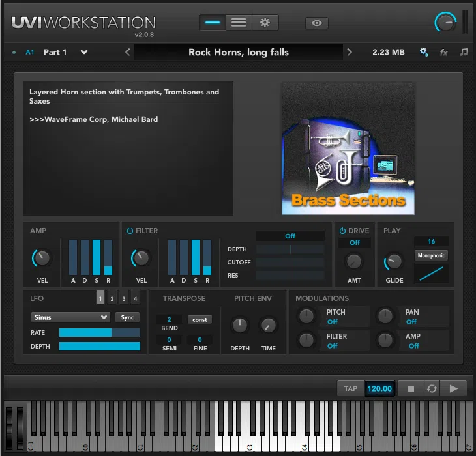Select LFO tab 4

click(x=136, y=299)
